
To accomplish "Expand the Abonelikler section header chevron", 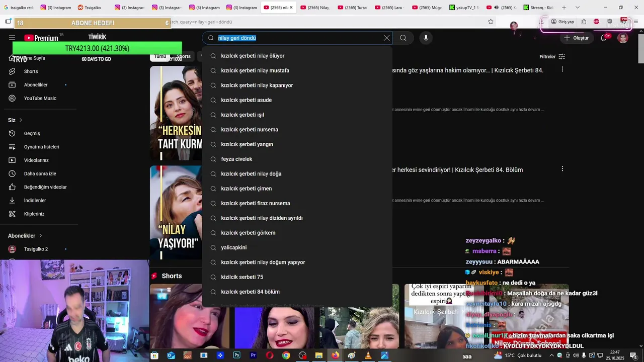I will point(40,236).
